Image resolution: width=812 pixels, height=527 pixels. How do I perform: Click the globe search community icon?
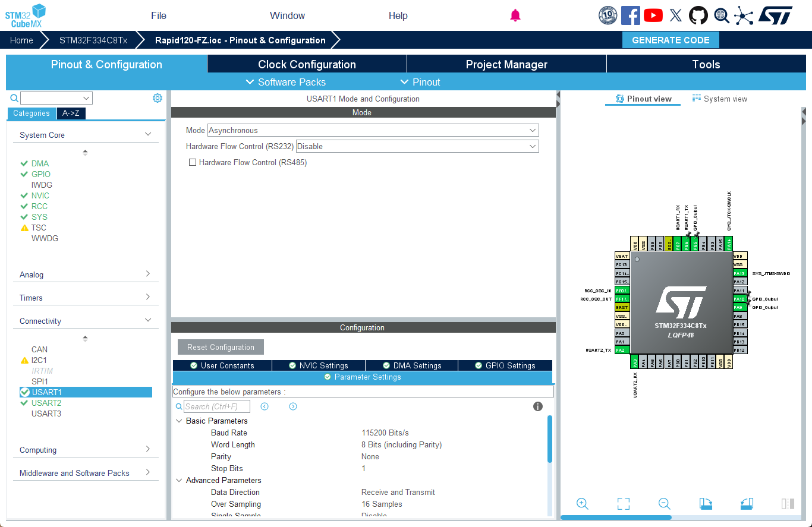[722, 15]
